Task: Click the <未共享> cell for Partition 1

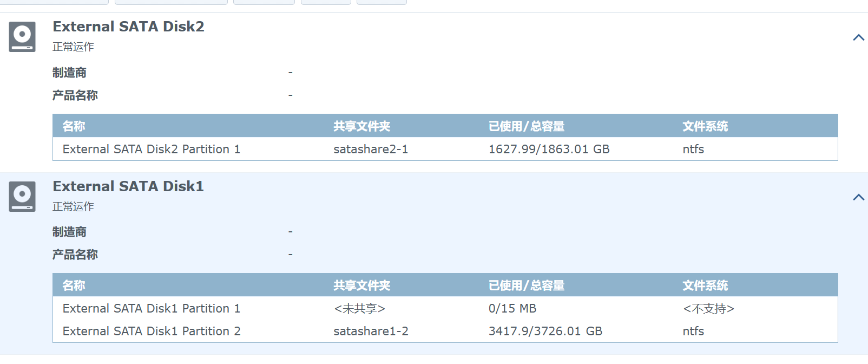Action: tap(359, 308)
